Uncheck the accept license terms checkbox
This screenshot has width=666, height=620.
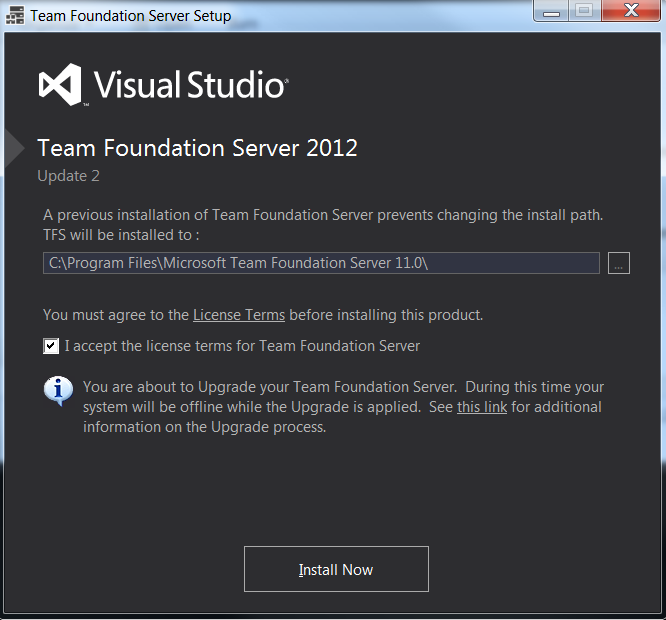pos(51,346)
